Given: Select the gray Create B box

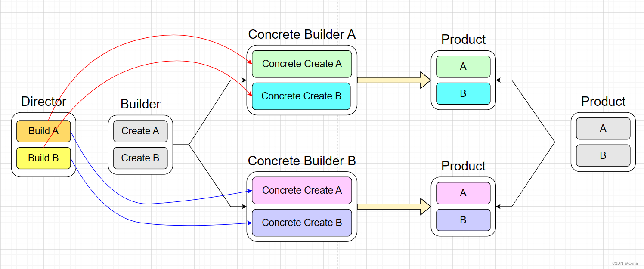Looking at the screenshot, I should click(x=140, y=158).
